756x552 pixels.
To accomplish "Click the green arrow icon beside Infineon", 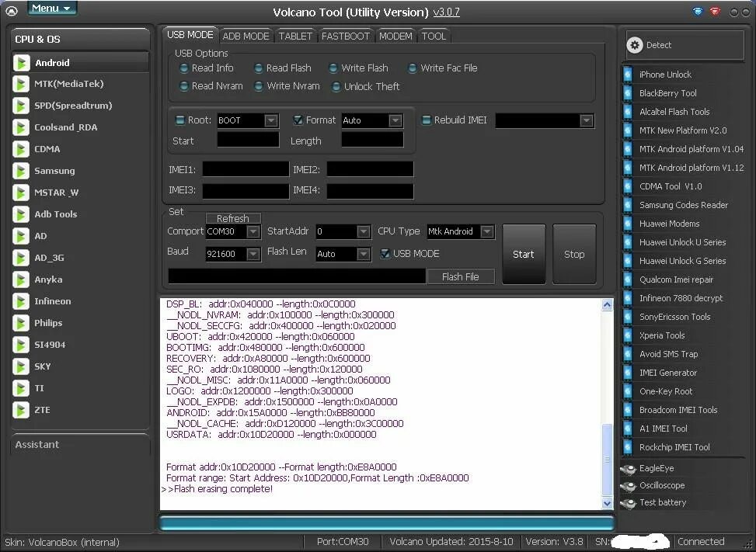I will (x=21, y=301).
